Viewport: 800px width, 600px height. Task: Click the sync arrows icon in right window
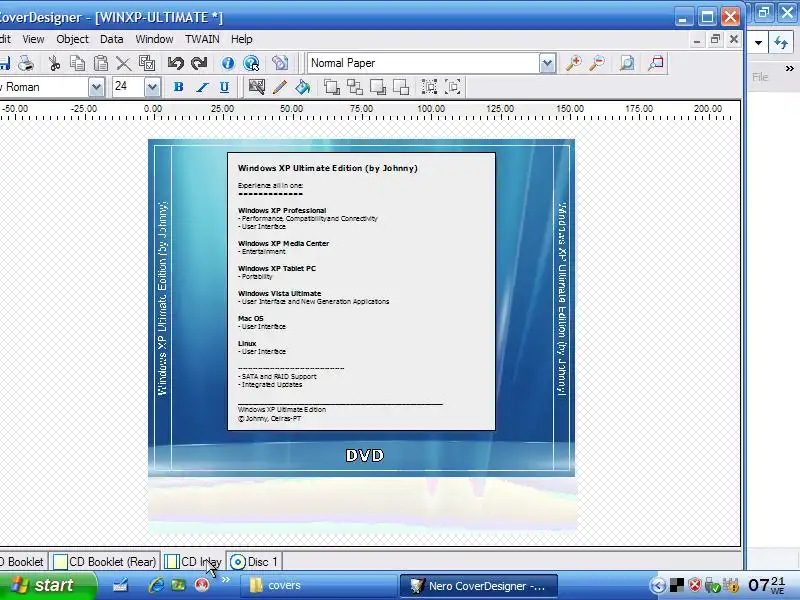point(781,43)
